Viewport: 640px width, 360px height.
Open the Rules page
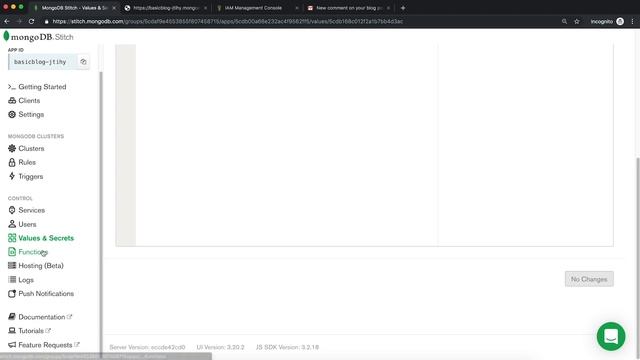[x=27, y=162]
